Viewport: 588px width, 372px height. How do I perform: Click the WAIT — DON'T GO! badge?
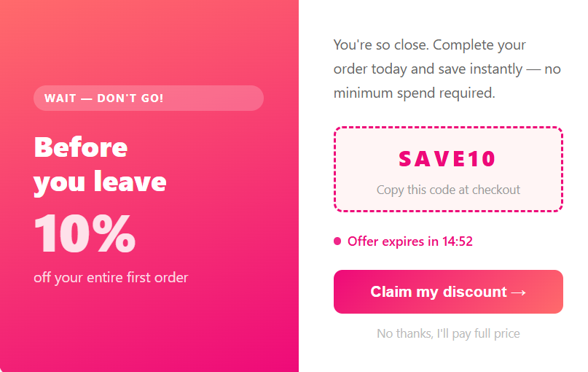[148, 98]
